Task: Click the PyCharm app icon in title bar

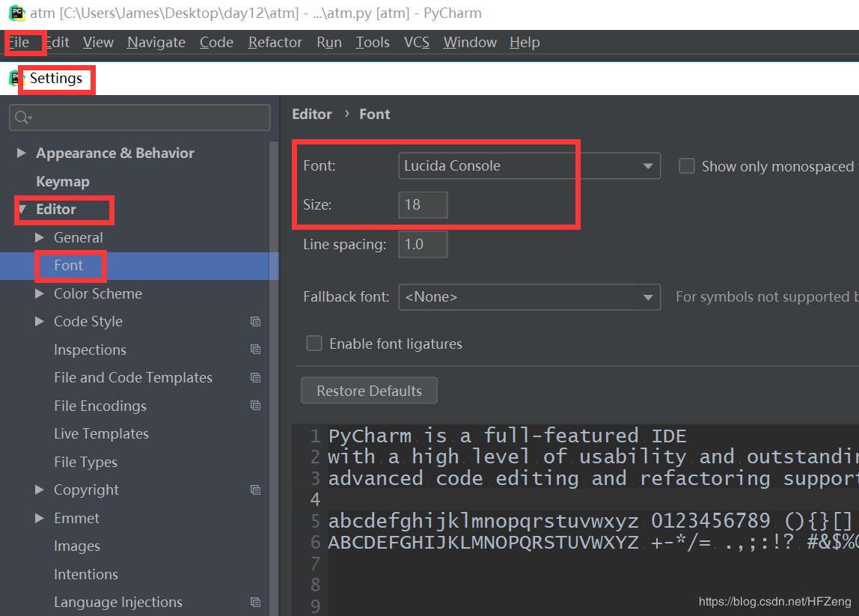Action: pyautogui.click(x=17, y=13)
